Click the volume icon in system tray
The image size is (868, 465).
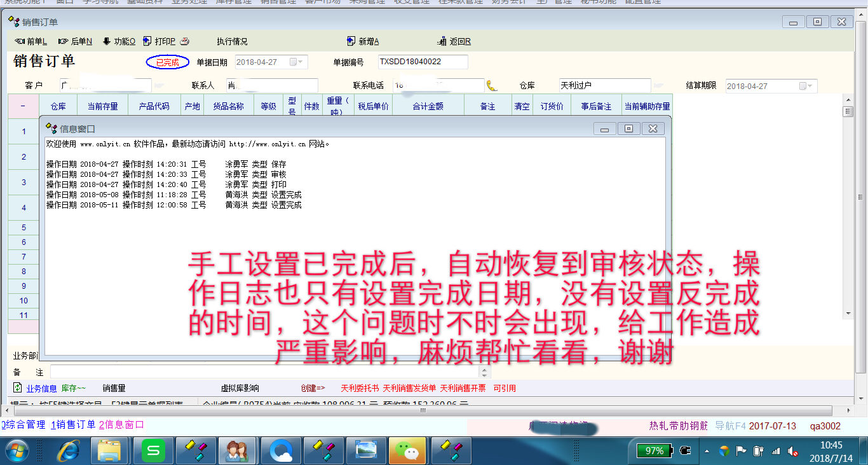click(x=793, y=451)
